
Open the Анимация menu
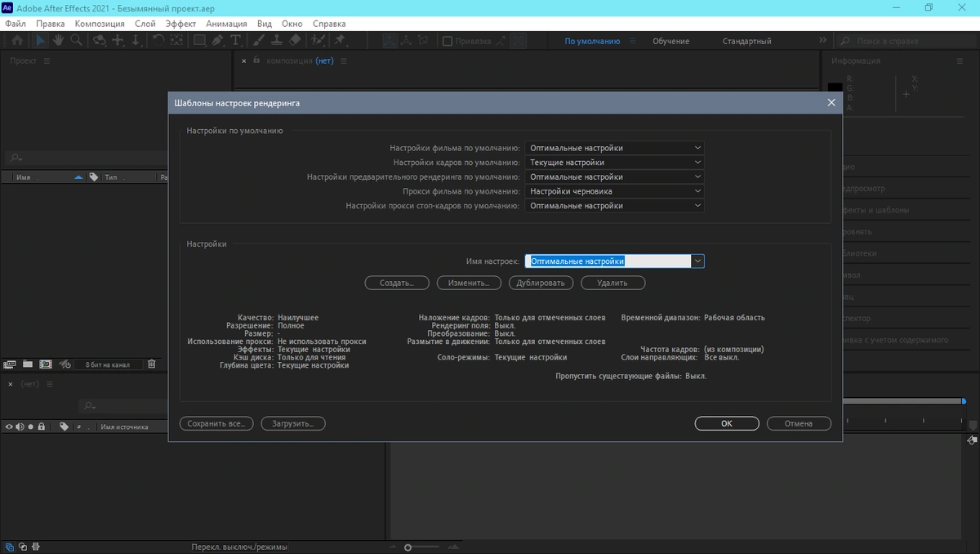coord(226,24)
